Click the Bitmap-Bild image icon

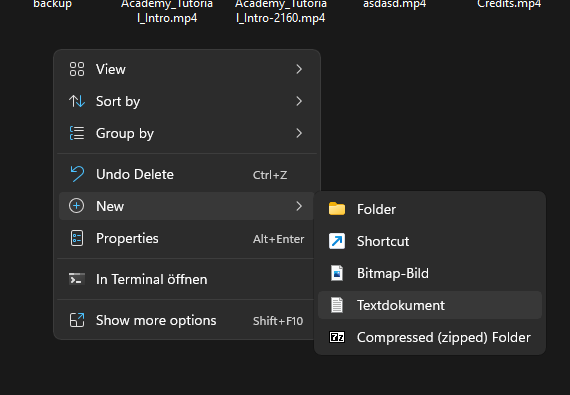pyautogui.click(x=337, y=273)
